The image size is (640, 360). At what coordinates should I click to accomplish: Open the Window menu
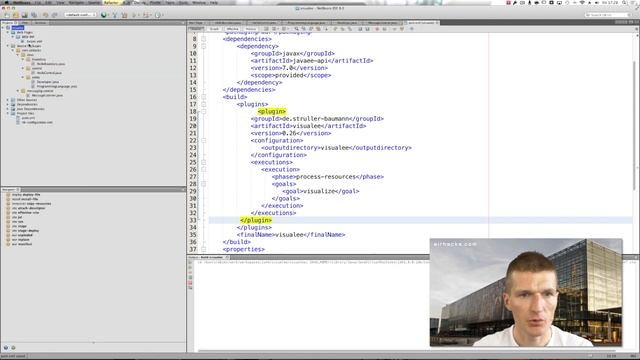click(199, 2)
